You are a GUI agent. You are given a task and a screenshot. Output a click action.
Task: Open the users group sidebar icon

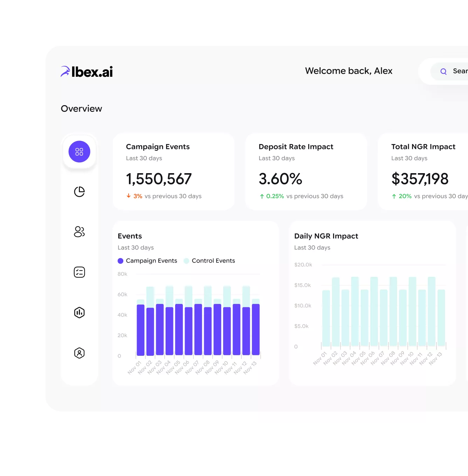[80, 232]
